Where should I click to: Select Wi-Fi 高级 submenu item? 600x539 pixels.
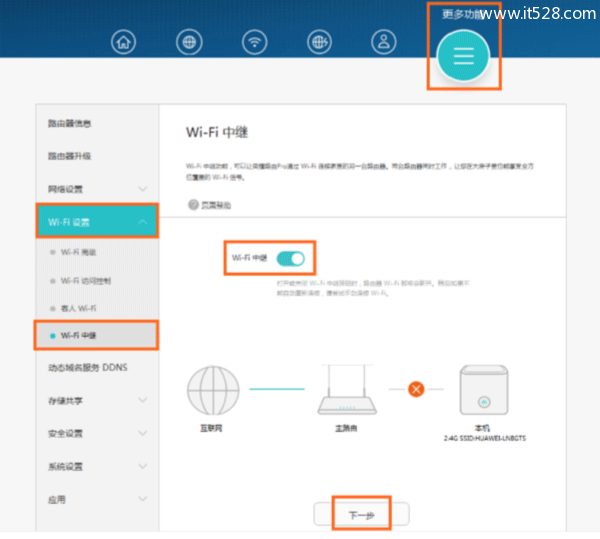(78, 252)
